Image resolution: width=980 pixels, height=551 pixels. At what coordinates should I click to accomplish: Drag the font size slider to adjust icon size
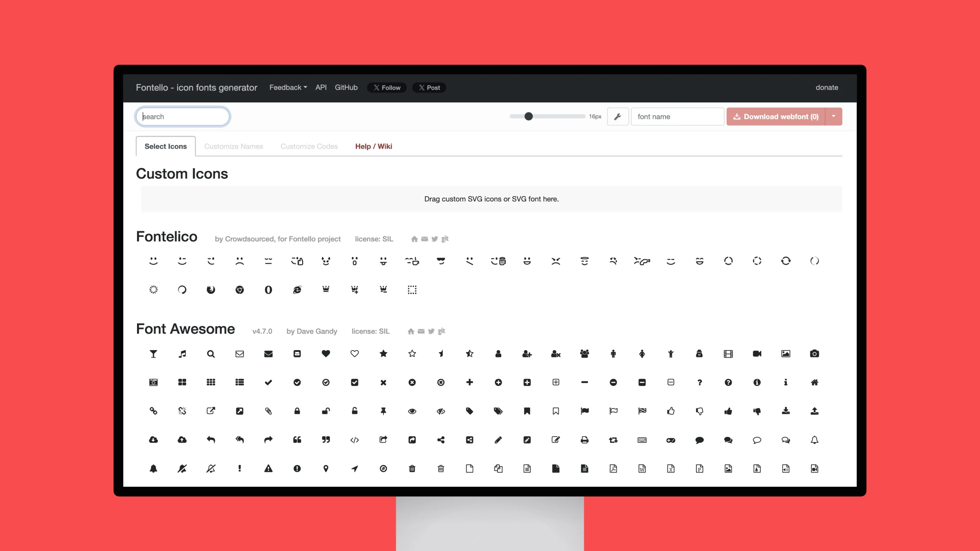[x=529, y=117]
